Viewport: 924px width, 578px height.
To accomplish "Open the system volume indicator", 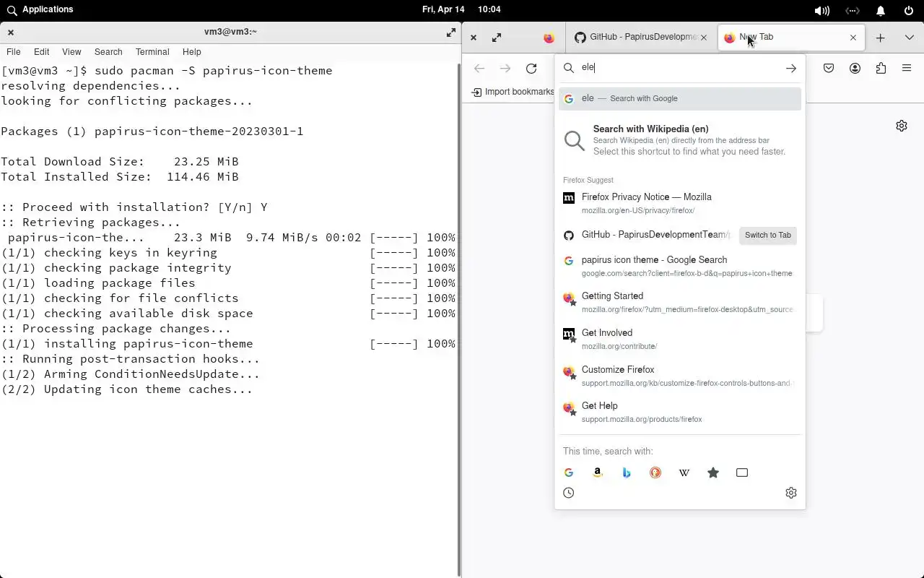I will (x=821, y=10).
